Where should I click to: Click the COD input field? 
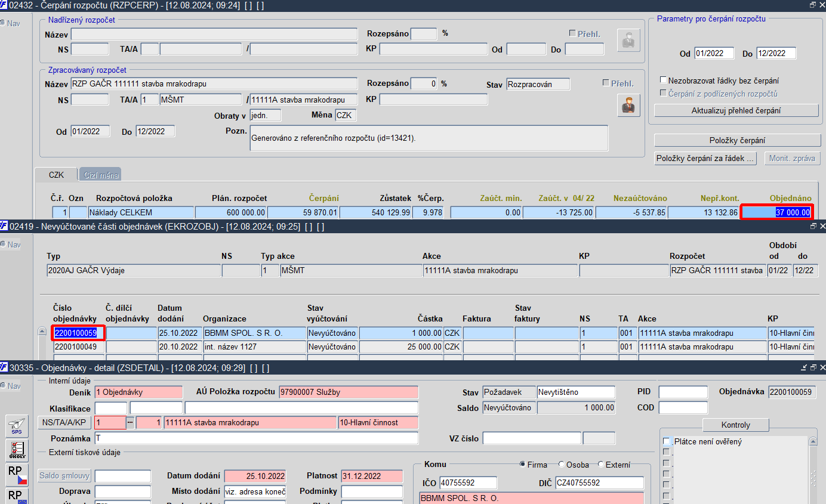(683, 407)
